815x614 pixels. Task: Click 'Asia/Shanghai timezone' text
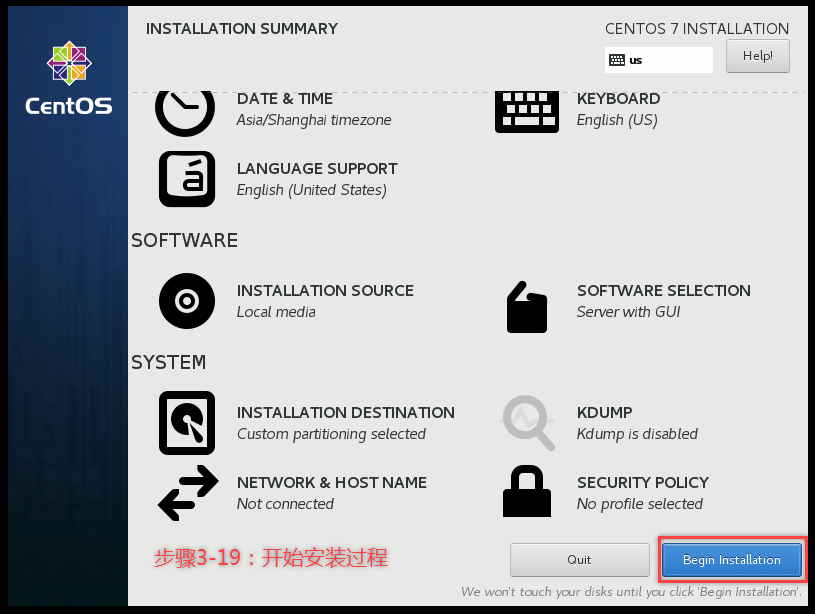click(314, 120)
